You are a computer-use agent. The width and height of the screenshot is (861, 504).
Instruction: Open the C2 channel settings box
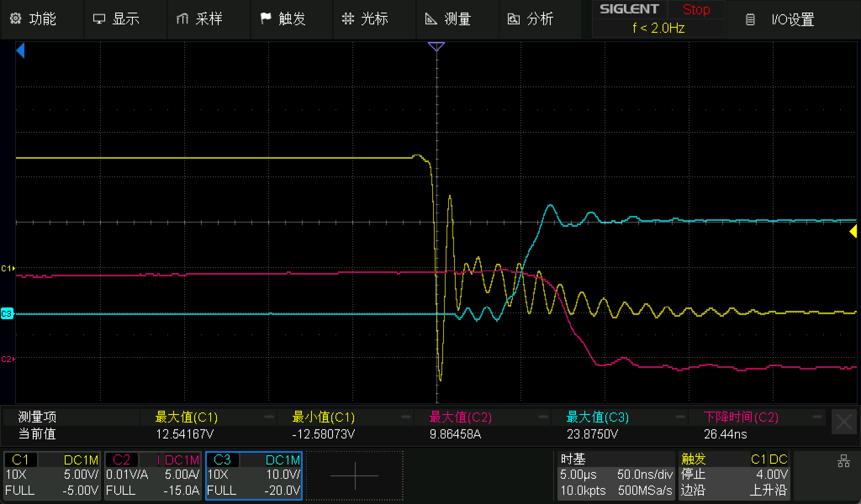[x=153, y=475]
